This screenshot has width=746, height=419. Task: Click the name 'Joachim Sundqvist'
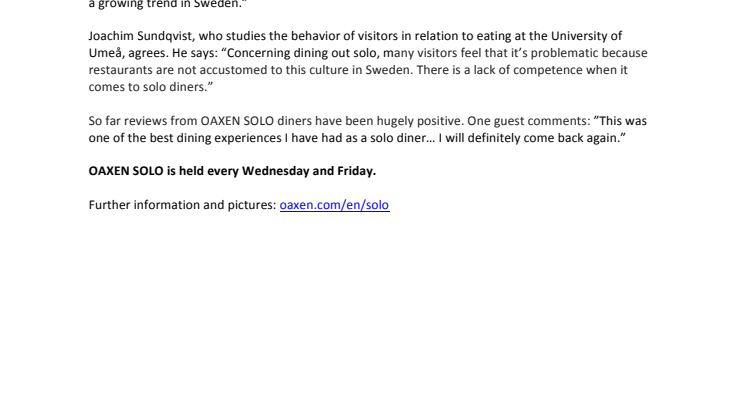140,36
